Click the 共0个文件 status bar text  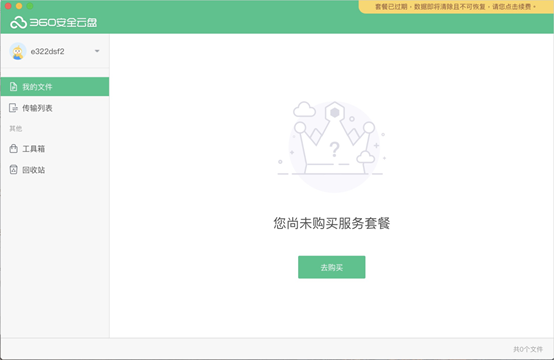(528, 349)
